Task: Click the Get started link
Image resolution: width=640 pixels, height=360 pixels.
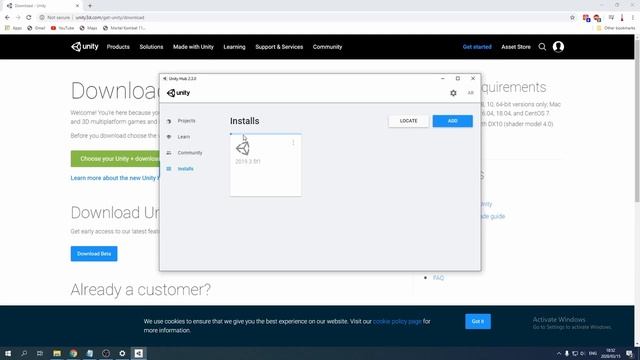Action: pos(477,47)
